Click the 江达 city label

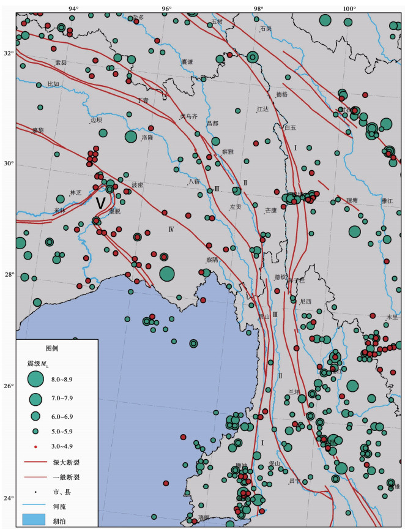[x=263, y=109]
